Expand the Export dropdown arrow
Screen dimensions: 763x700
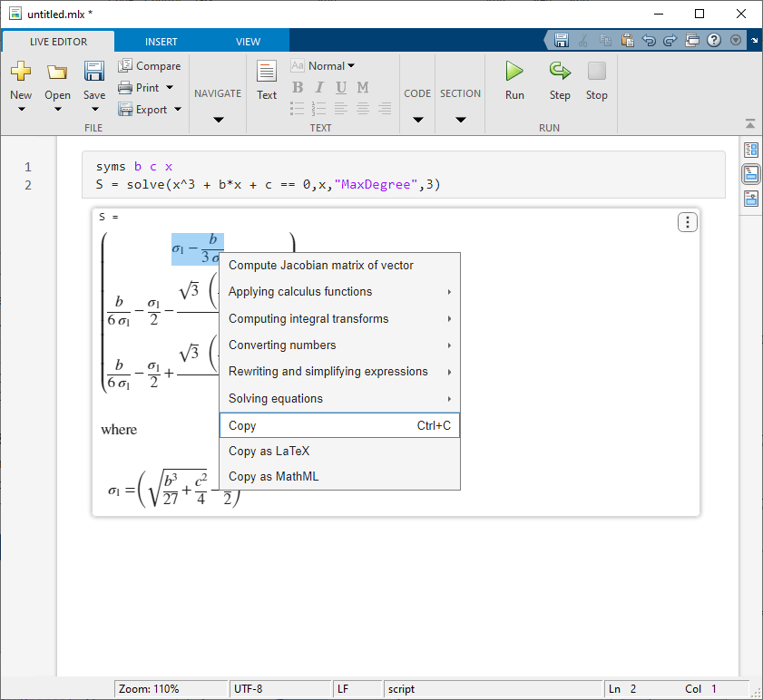178,109
